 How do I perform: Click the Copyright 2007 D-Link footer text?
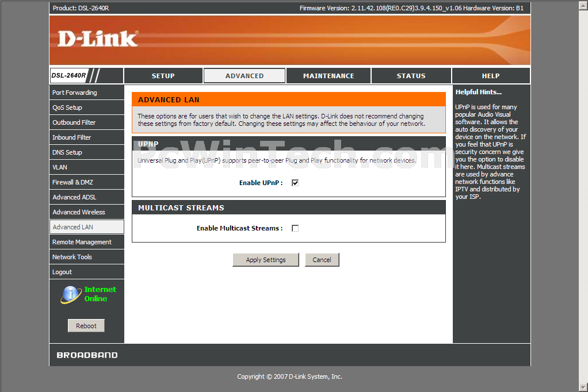pos(289,376)
